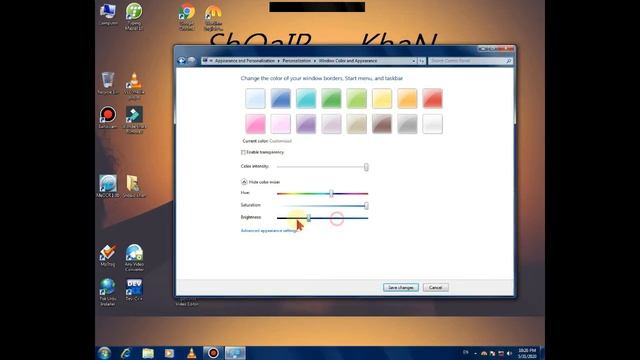The image size is (640, 360).
Task: Select the Taupe beige swatch
Action: (357, 124)
